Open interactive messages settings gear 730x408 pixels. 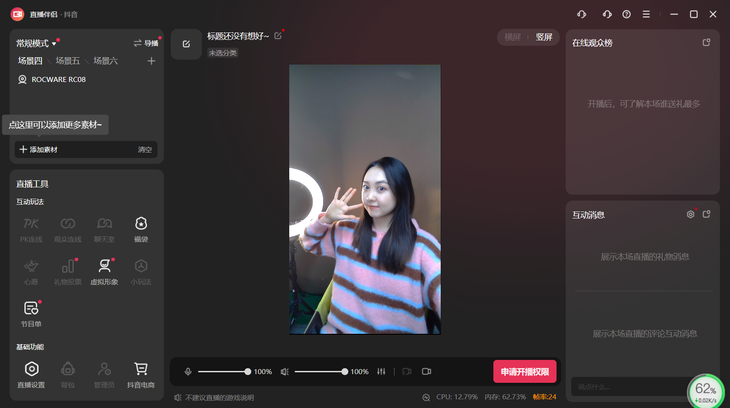[690, 214]
